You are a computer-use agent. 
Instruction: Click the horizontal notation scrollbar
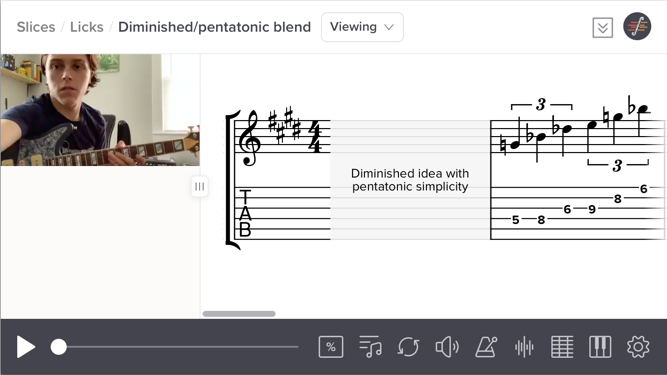tap(239, 314)
